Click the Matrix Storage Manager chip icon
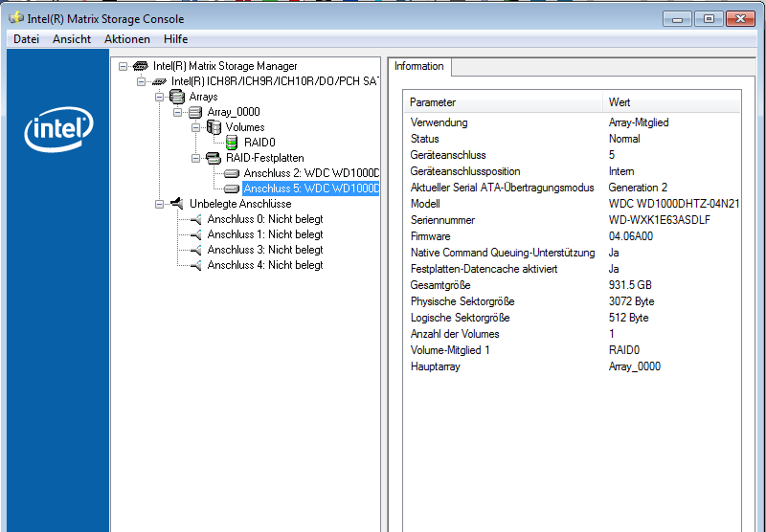The width and height of the screenshot is (766, 532). coord(140,66)
